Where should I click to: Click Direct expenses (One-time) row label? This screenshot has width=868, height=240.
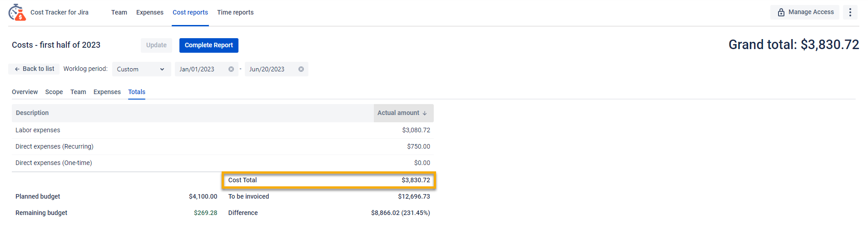coord(54,163)
